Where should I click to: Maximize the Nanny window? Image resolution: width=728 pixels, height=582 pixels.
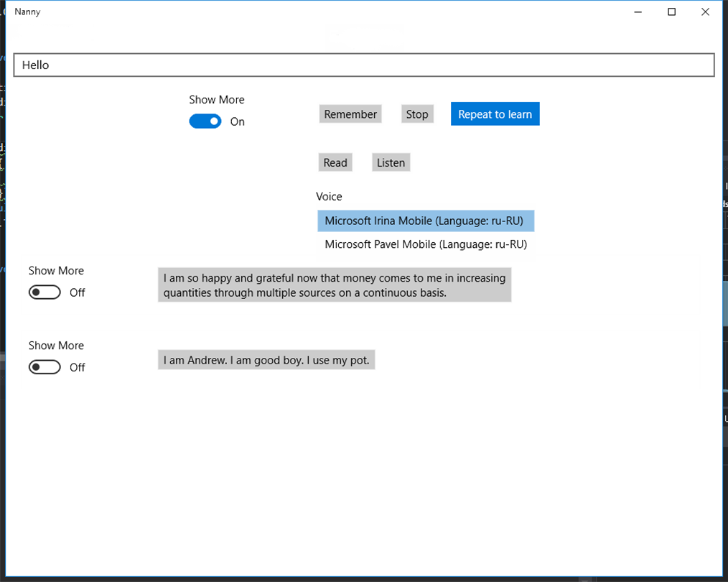(672, 11)
